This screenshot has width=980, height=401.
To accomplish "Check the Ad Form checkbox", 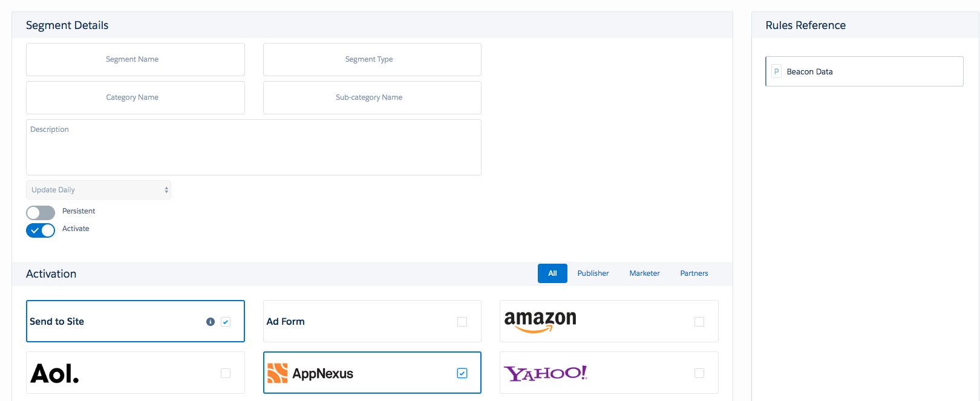I will (x=462, y=322).
